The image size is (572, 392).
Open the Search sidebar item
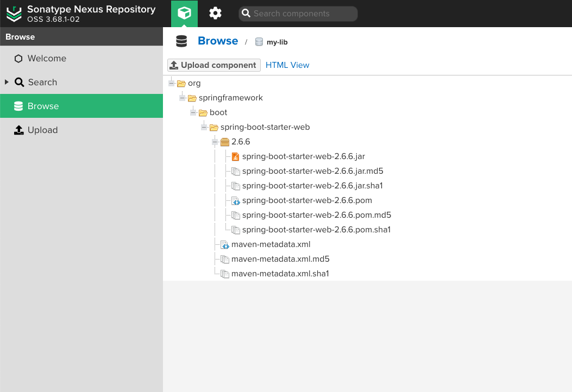click(x=81, y=82)
